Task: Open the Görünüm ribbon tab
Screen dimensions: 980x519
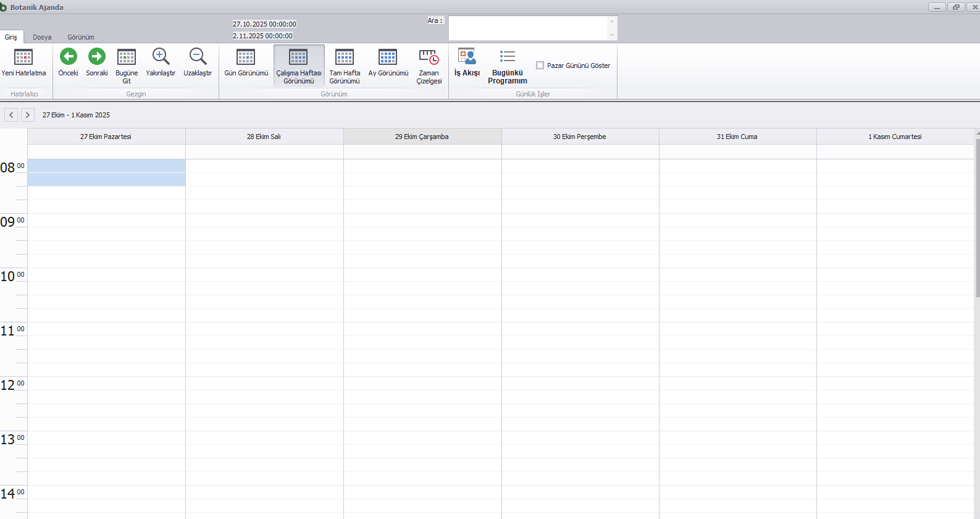Action: 81,37
